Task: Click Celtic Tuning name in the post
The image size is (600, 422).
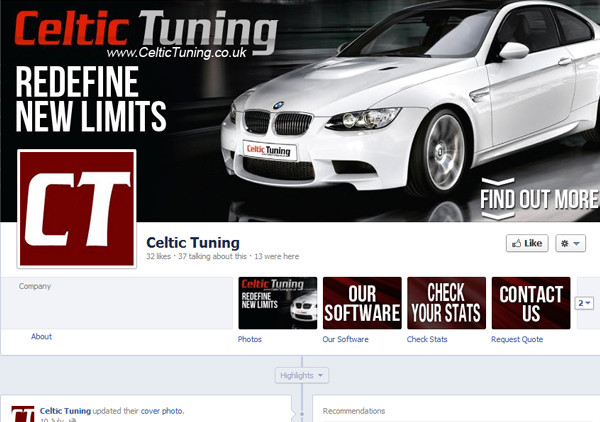Action: [x=65, y=411]
